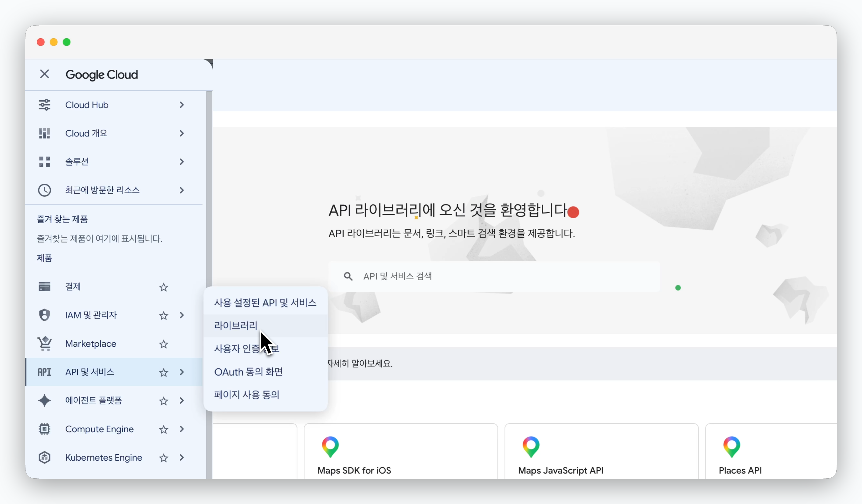Viewport: 862px width, 504px height.
Task: Expand the Cloud Hub submenu arrow
Action: (x=182, y=105)
